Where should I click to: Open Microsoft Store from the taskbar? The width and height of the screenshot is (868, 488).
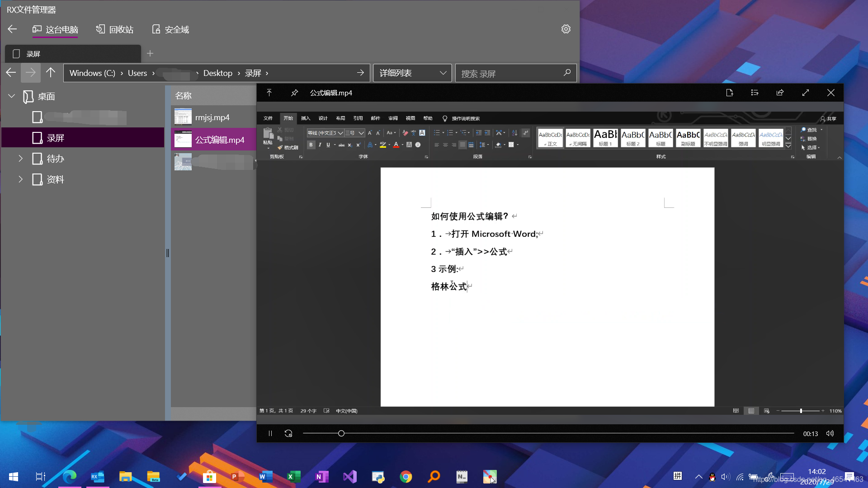pyautogui.click(x=209, y=477)
